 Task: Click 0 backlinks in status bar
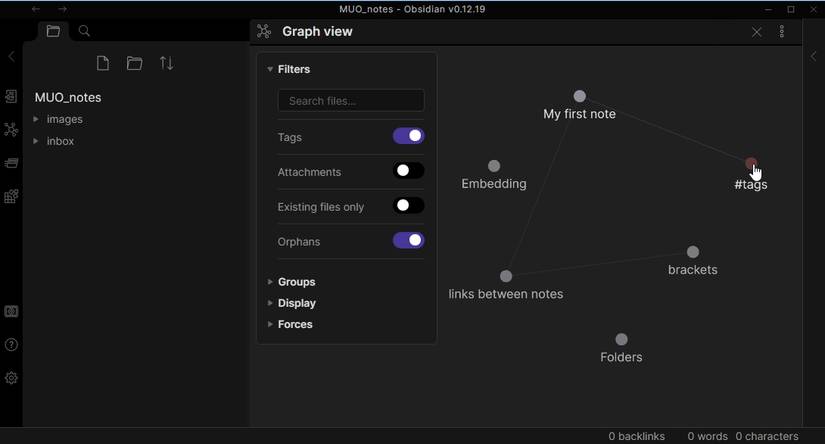[637, 436]
